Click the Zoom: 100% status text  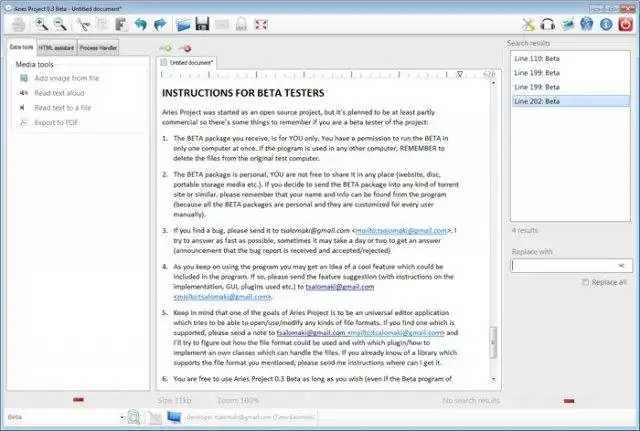pos(238,400)
